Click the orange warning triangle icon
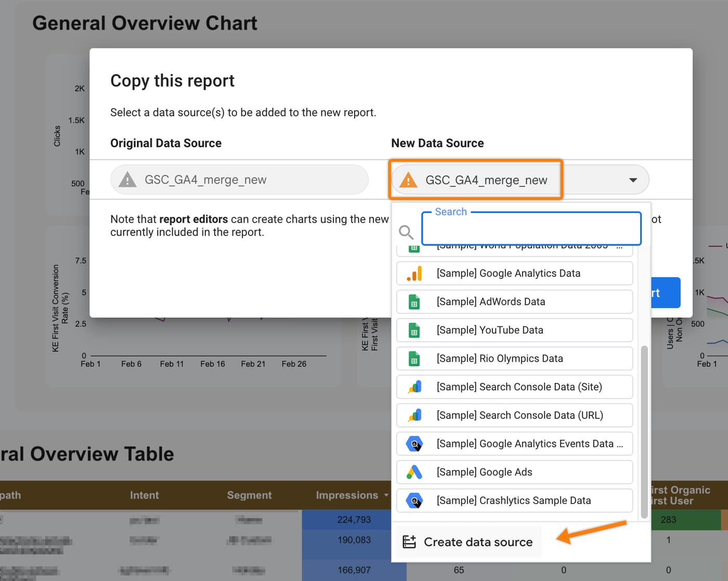 (x=409, y=180)
